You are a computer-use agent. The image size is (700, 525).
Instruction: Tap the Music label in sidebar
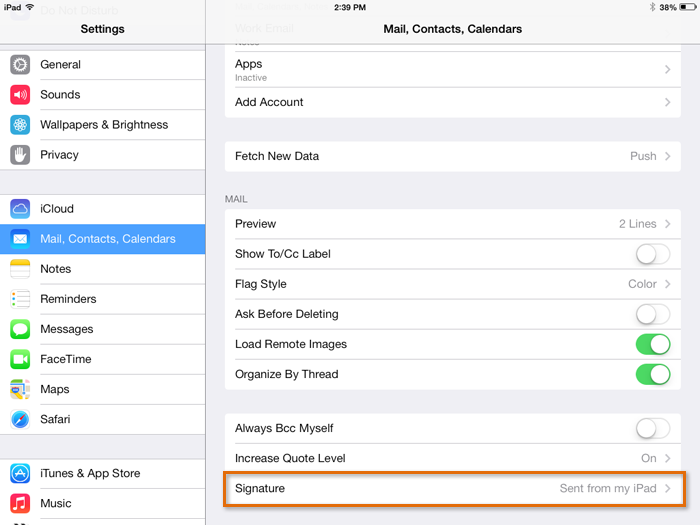click(x=56, y=503)
